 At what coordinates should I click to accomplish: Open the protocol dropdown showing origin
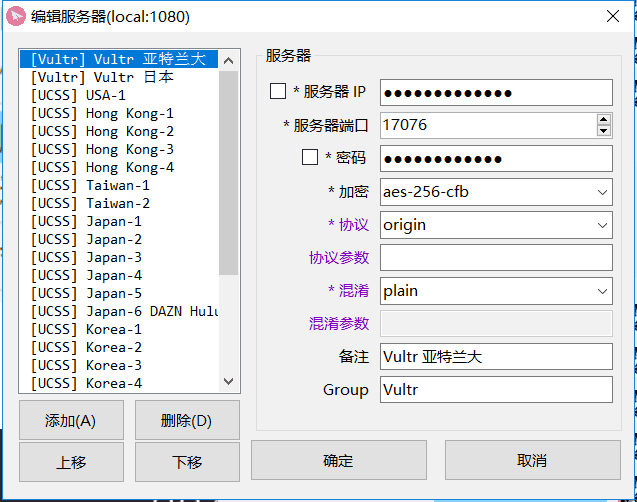pyautogui.click(x=496, y=225)
